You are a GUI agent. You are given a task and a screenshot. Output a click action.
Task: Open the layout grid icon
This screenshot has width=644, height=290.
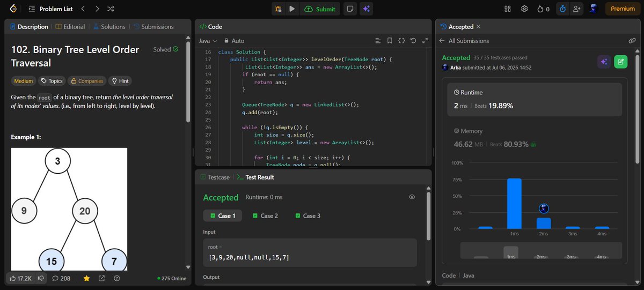pyautogui.click(x=508, y=9)
